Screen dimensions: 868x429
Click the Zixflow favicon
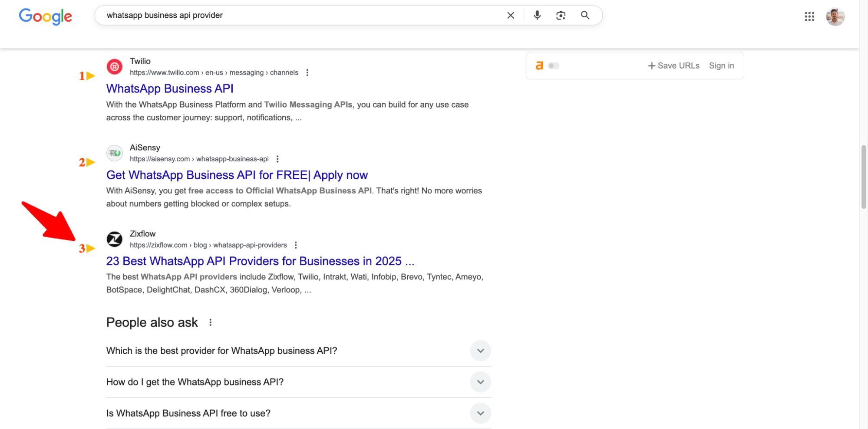115,239
